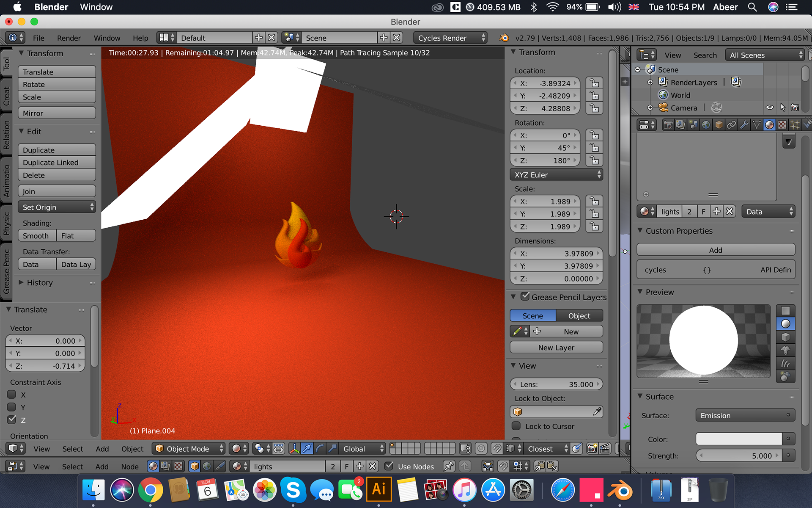812x508 pixels.
Task: Click the 3D manipulator toggle icon
Action: [294, 449]
